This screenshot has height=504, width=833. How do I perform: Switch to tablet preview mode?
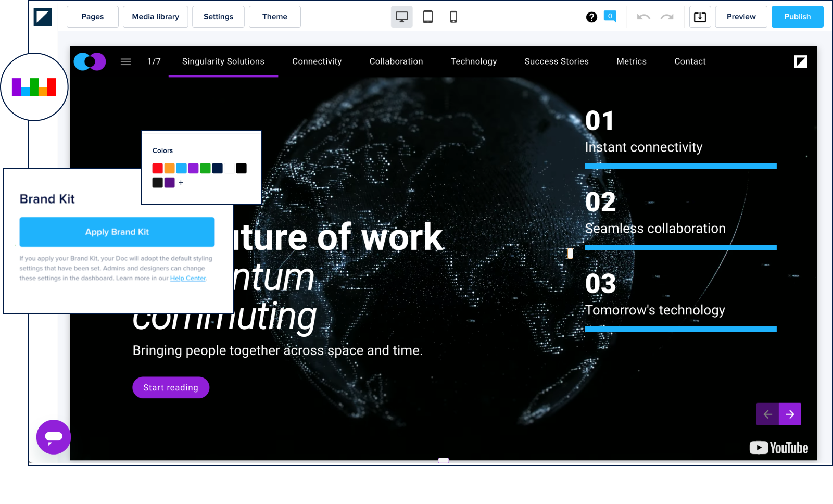tap(427, 17)
